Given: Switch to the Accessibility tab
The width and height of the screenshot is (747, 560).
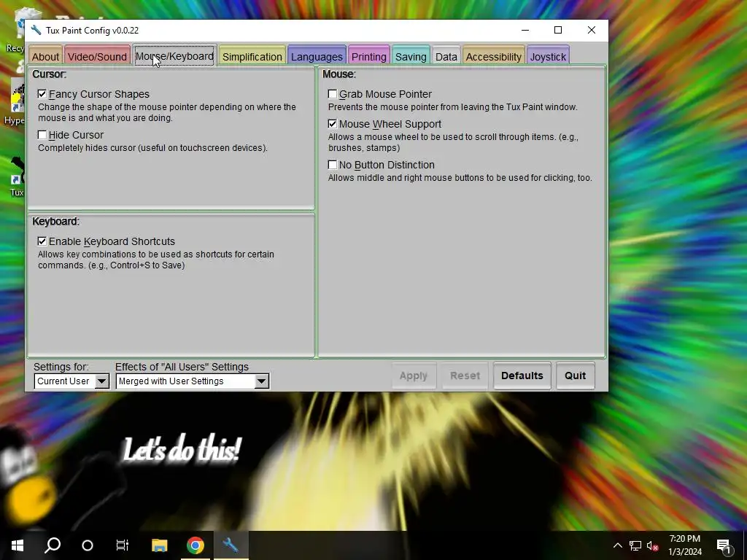Looking at the screenshot, I should [494, 56].
